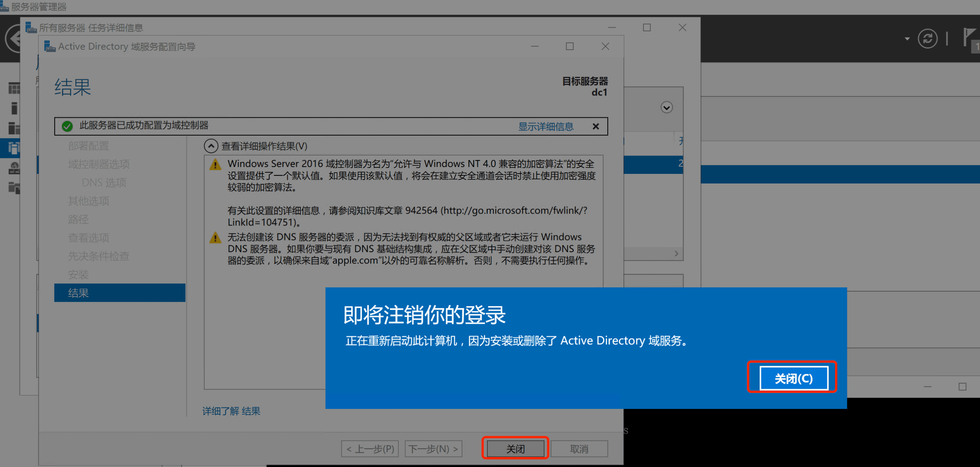The height and width of the screenshot is (467, 980).
Task: Dismiss the success notification with its X icon
Action: [596, 126]
